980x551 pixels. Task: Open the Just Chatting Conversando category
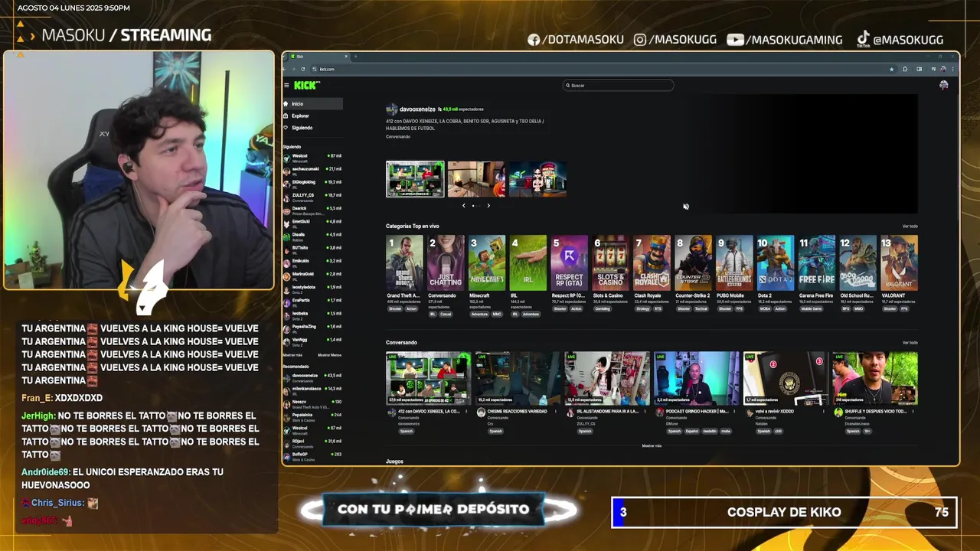(x=446, y=263)
